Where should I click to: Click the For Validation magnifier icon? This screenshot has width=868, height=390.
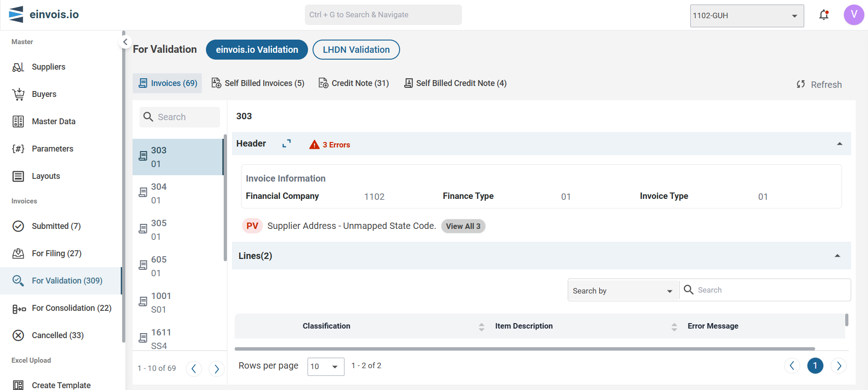pyautogui.click(x=18, y=281)
